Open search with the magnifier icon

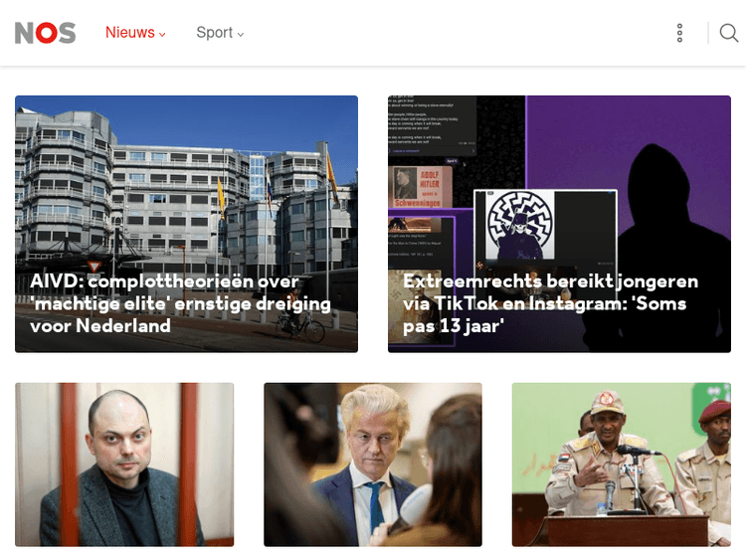[728, 33]
